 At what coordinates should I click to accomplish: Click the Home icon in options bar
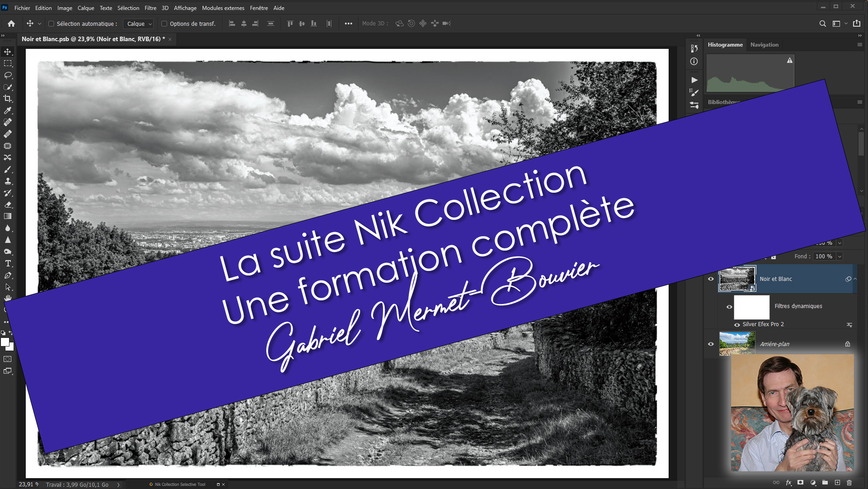[11, 24]
